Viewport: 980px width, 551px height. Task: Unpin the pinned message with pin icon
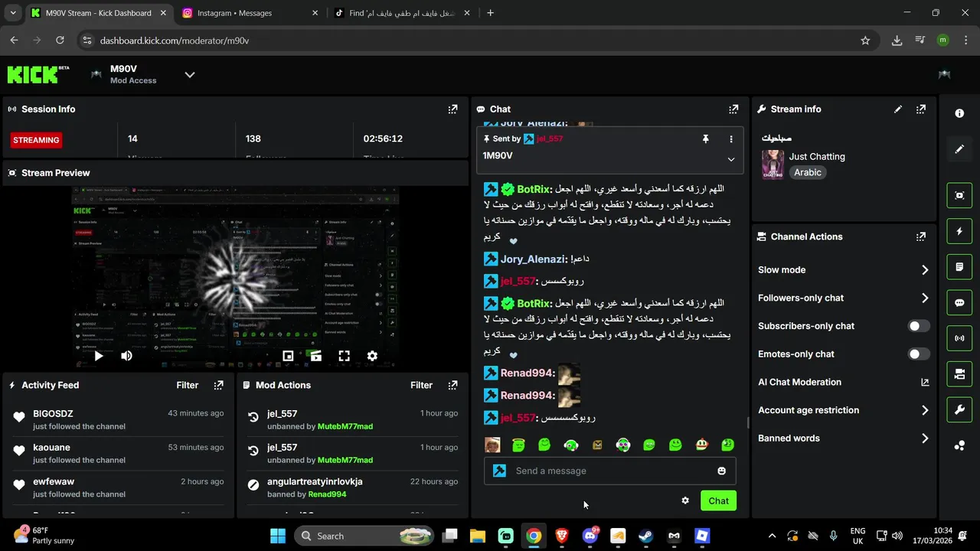point(706,139)
